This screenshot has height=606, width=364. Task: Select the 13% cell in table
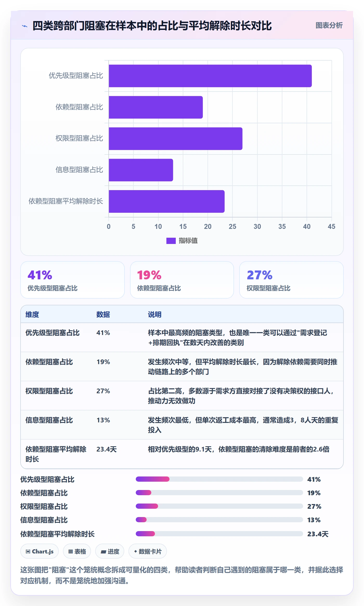(103, 420)
